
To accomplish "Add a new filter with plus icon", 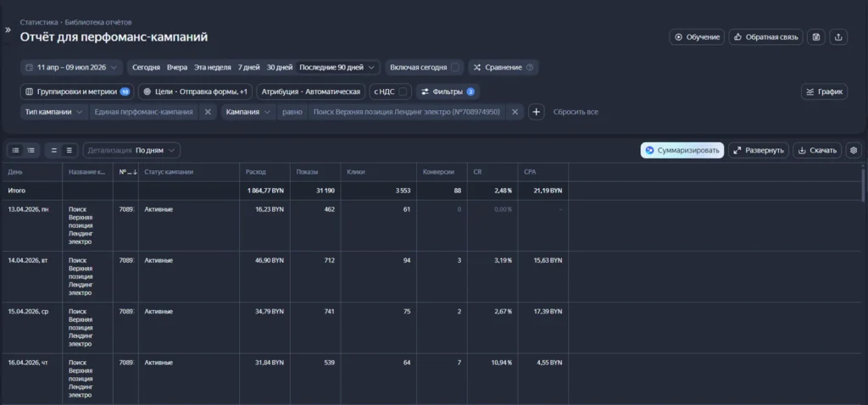I will coord(536,112).
